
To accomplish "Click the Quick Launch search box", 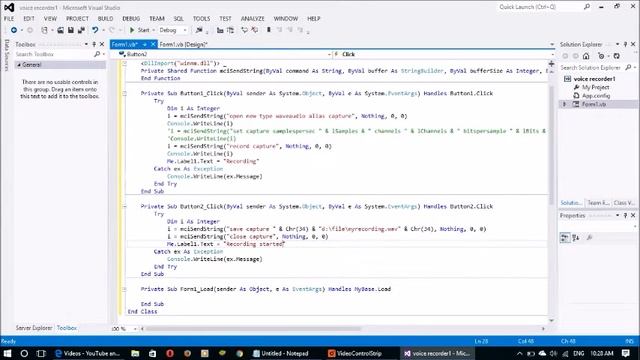I will (x=543, y=7).
